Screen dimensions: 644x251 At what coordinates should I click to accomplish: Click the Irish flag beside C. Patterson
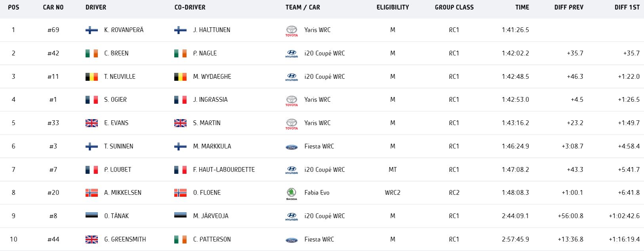180,240
